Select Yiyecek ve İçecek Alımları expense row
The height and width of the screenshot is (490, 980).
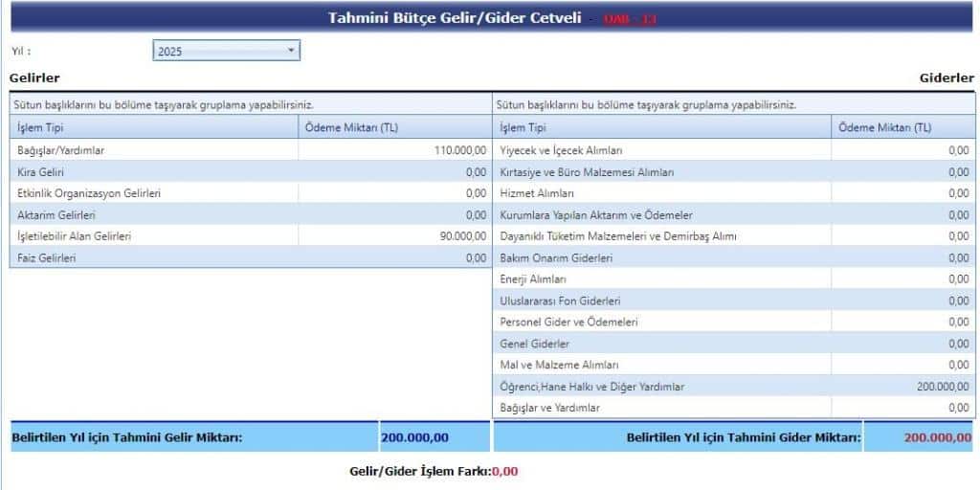tap(660, 150)
